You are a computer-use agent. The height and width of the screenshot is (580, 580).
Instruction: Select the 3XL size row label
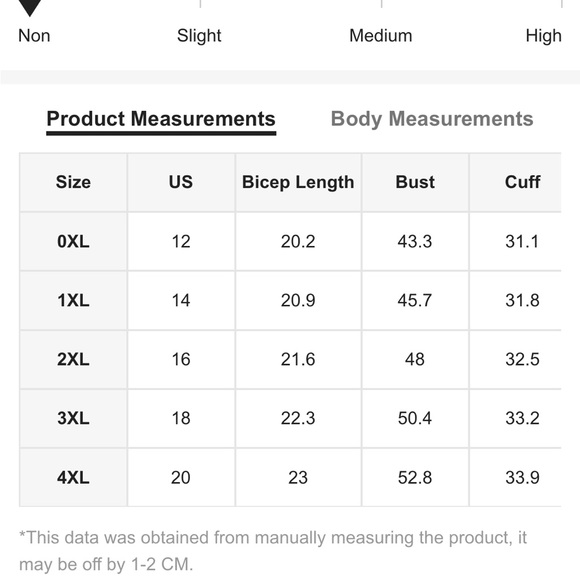click(x=73, y=418)
